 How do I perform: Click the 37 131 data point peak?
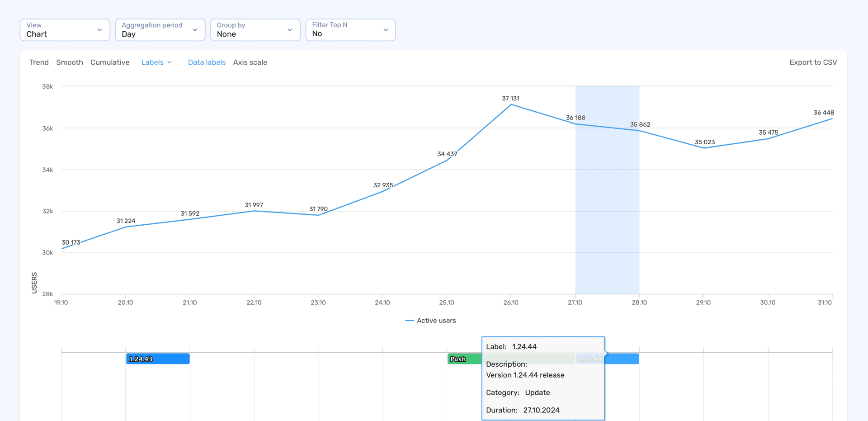click(x=511, y=105)
